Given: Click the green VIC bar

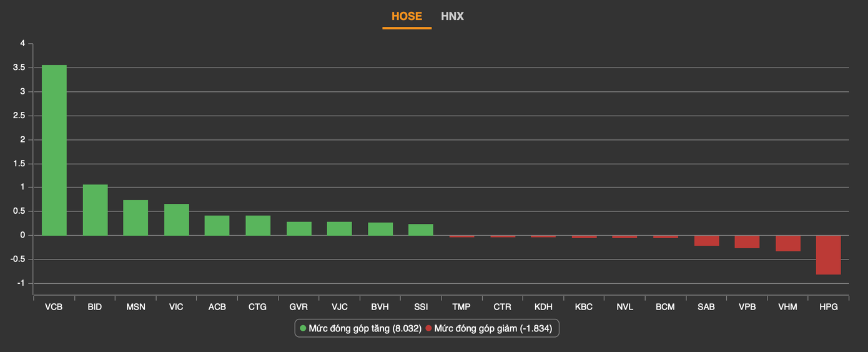Looking at the screenshot, I should coord(177,219).
